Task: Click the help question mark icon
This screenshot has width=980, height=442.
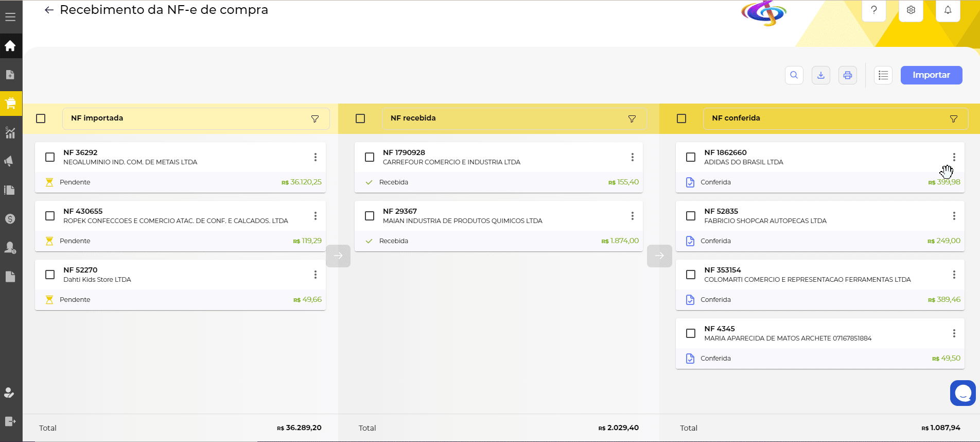Action: [873, 10]
